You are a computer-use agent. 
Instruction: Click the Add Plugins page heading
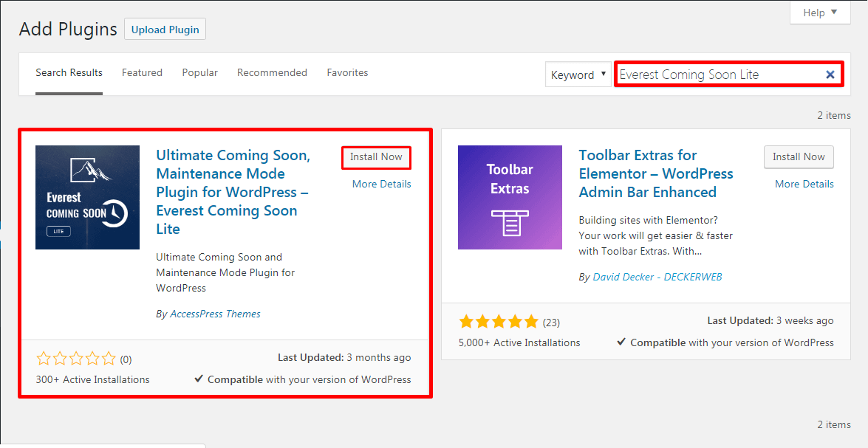point(68,30)
